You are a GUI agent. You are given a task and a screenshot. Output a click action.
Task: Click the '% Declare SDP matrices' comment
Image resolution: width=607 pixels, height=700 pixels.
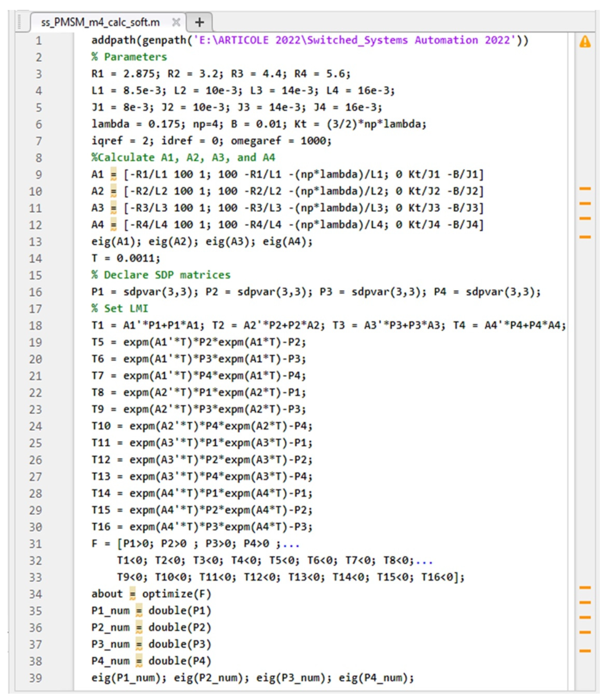(161, 275)
